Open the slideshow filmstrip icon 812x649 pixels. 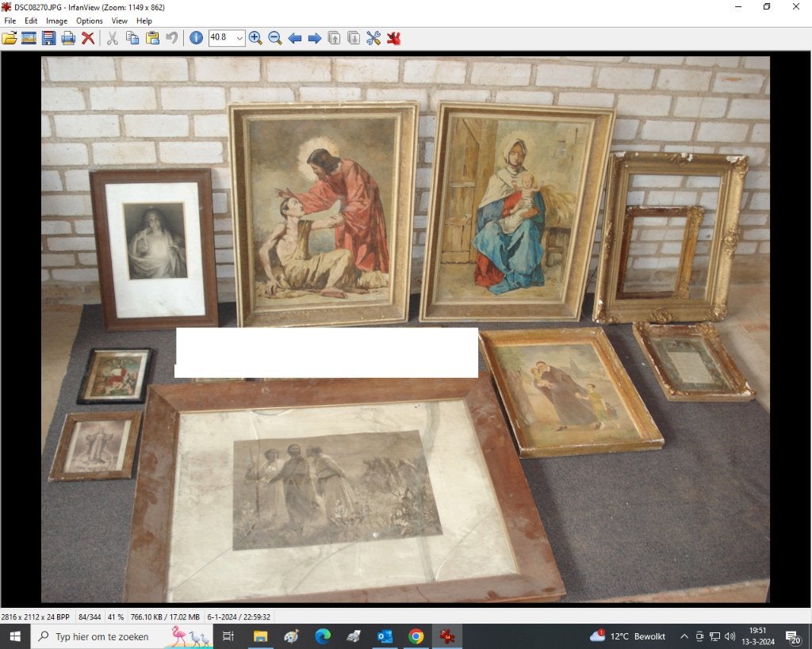(x=29, y=38)
